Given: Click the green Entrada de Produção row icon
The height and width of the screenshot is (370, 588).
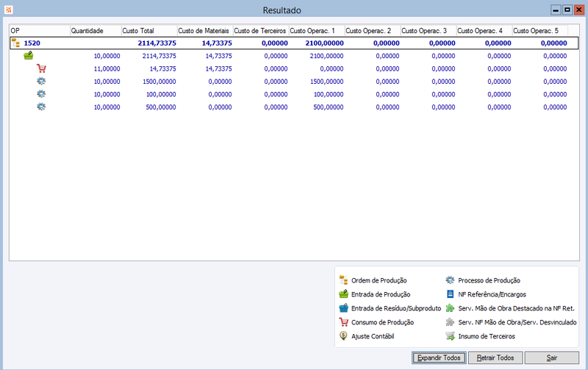Looking at the screenshot, I should coord(29,56).
